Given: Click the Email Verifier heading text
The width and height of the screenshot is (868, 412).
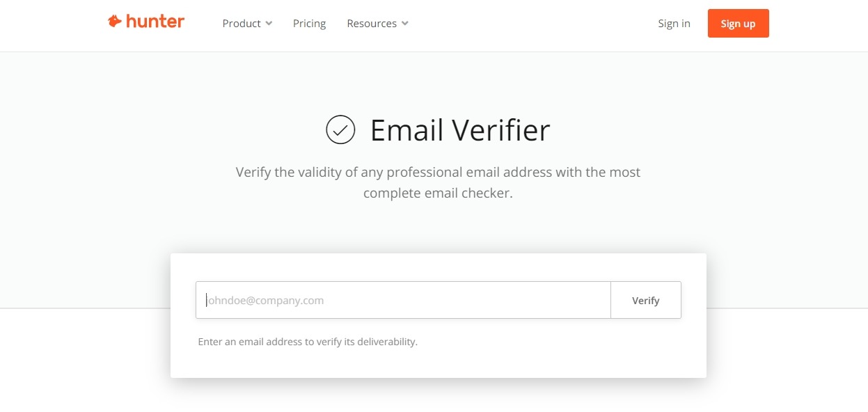Looking at the screenshot, I should coord(460,130).
